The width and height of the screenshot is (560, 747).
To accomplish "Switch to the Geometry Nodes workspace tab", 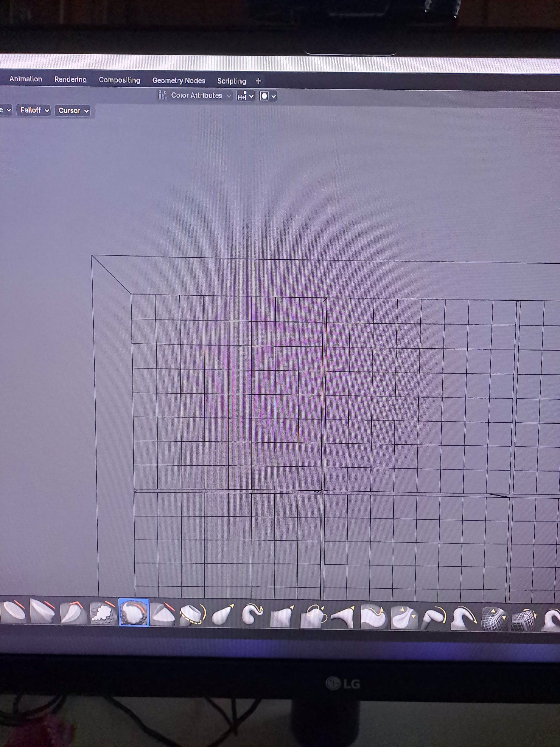I will point(179,81).
